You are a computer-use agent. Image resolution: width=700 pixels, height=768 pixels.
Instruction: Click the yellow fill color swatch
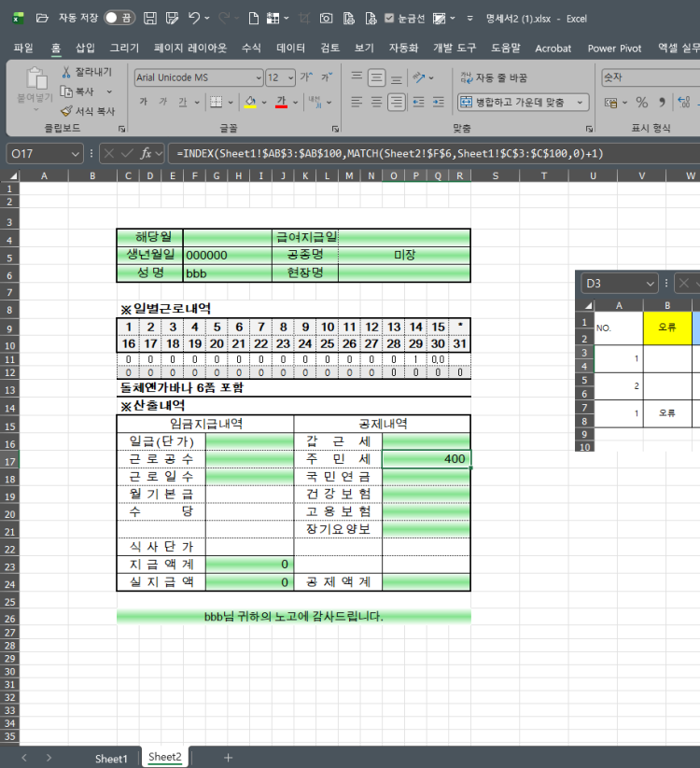coord(249,102)
